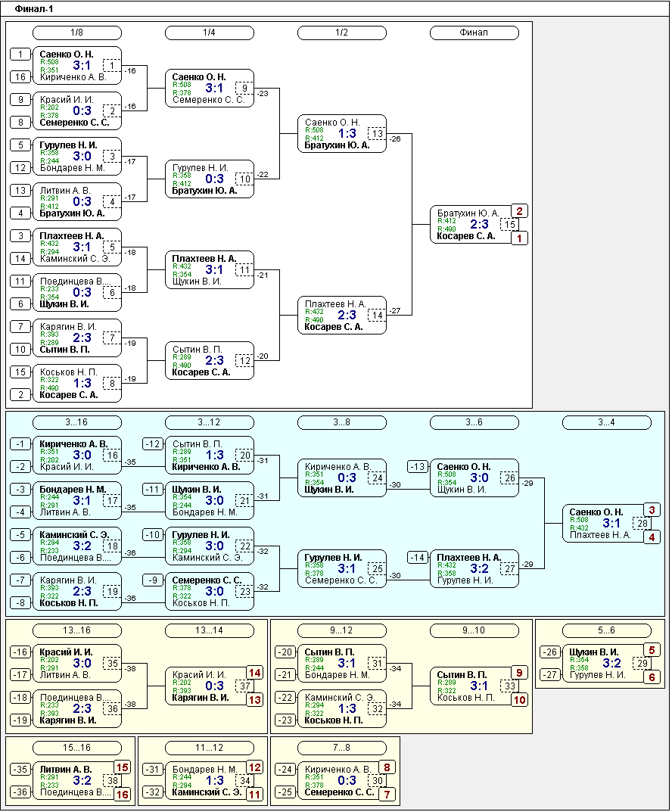Click seed box number 9 in 1/8 round
The height and width of the screenshot is (812, 672).
click(21, 100)
